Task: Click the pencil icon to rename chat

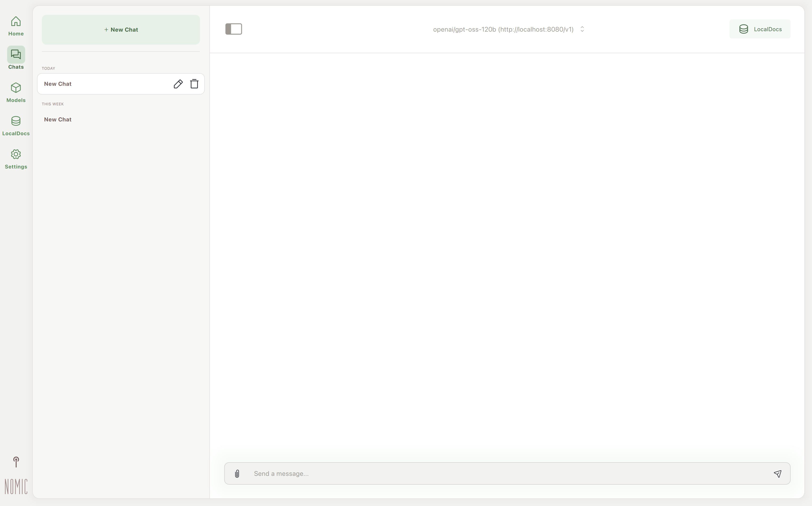Action: pos(178,84)
